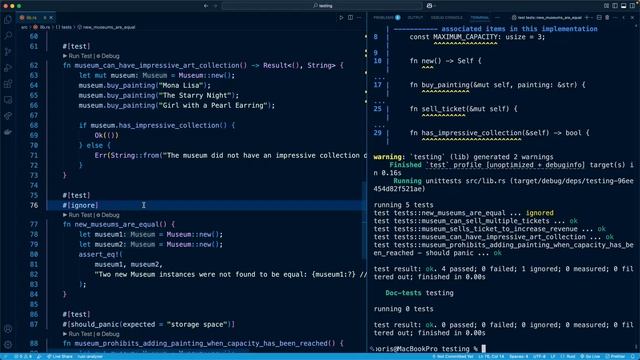This screenshot has height=360, width=640.
Task: Run the file with editor play button
Action: [x=341, y=18]
